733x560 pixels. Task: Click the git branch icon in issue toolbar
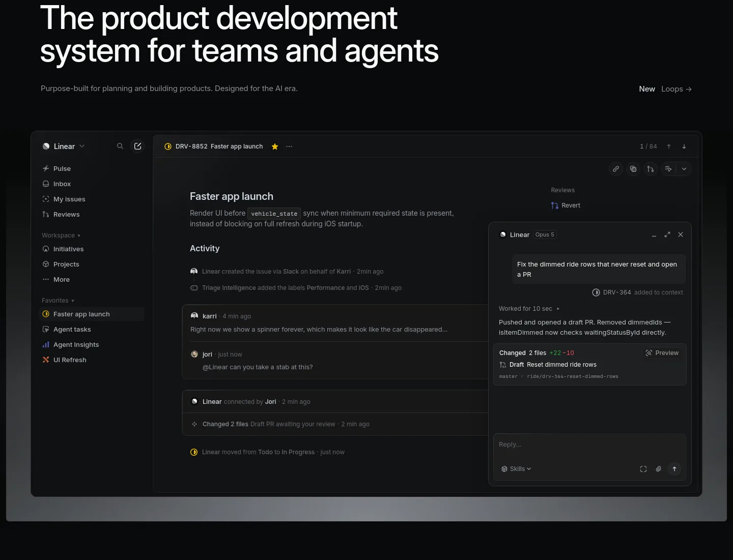click(651, 169)
